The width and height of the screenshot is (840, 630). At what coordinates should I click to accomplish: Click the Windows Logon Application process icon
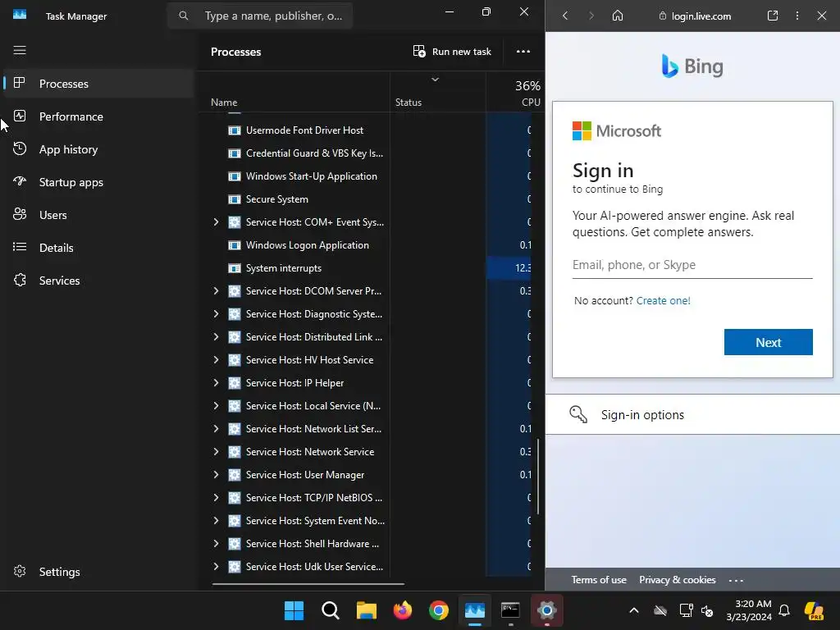234,245
